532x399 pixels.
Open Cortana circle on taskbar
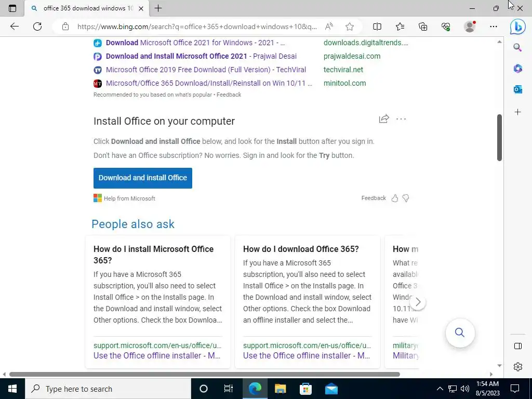pyautogui.click(x=203, y=389)
